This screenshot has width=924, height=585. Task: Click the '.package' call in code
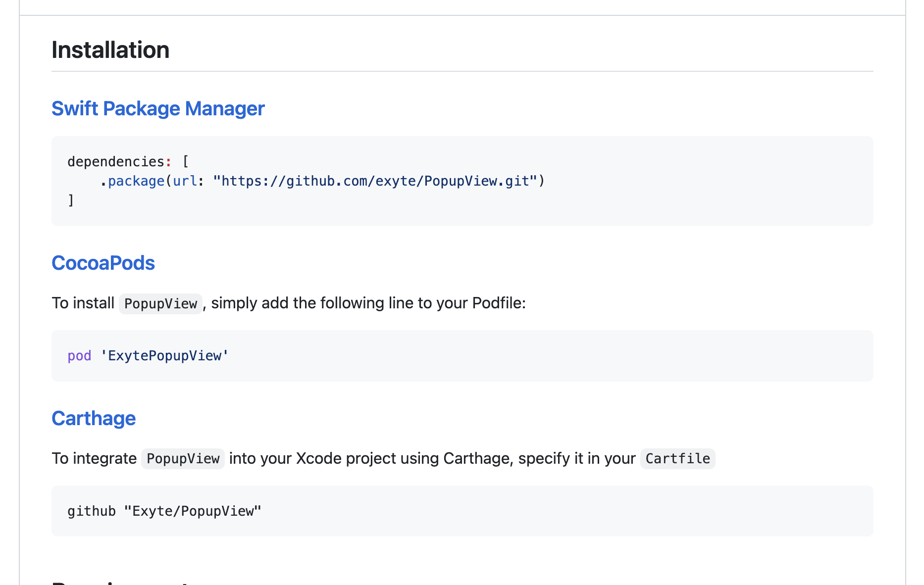[133, 181]
